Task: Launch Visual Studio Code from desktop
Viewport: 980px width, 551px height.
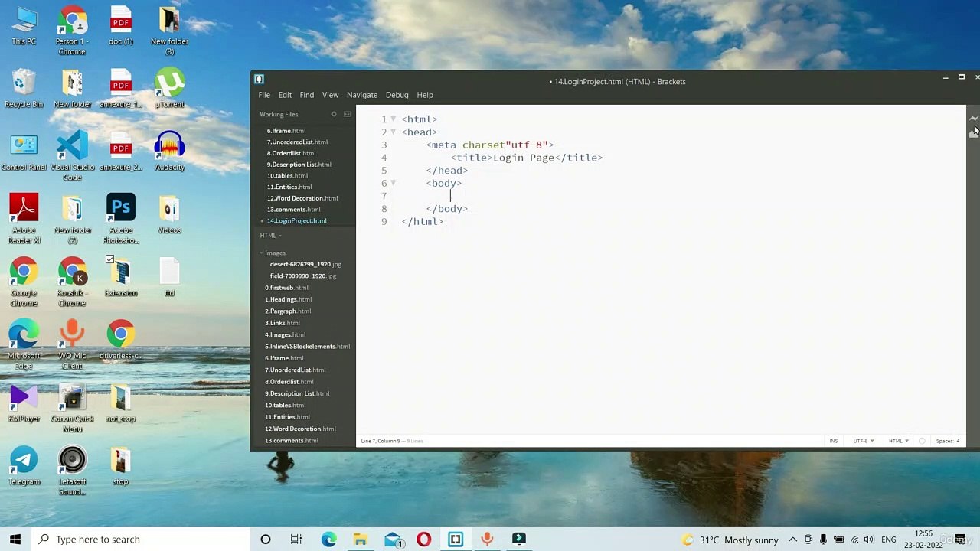Action: point(72,157)
